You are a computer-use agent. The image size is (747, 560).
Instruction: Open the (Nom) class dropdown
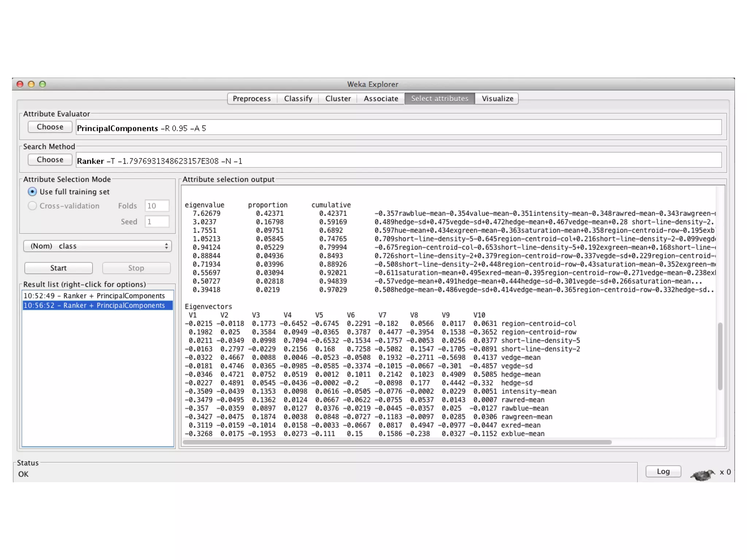(x=97, y=246)
